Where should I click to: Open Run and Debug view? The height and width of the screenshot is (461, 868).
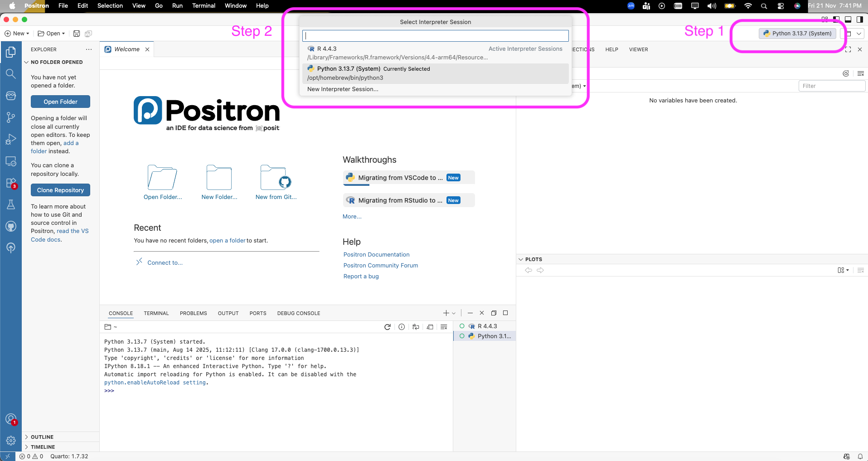[10, 139]
